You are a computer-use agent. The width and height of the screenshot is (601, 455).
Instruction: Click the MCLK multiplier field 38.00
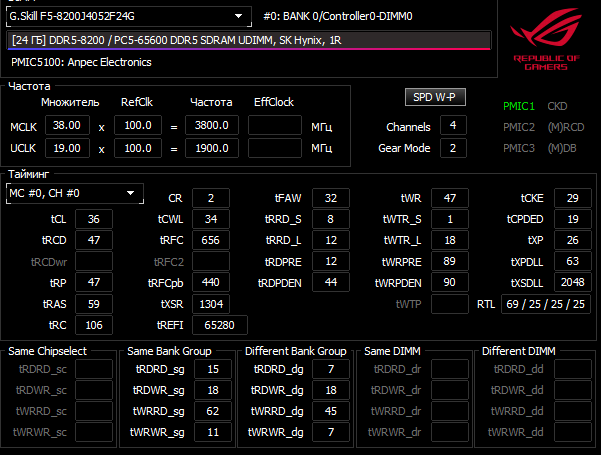(x=67, y=125)
